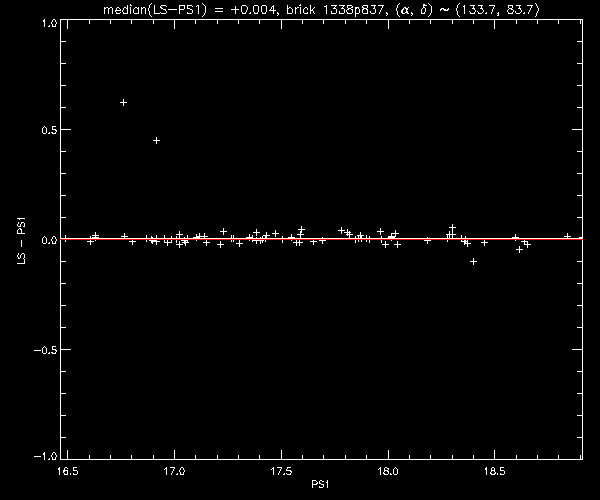Click the y-axis tick label −0.5
The width and height of the screenshot is (600, 500).
click(46, 350)
